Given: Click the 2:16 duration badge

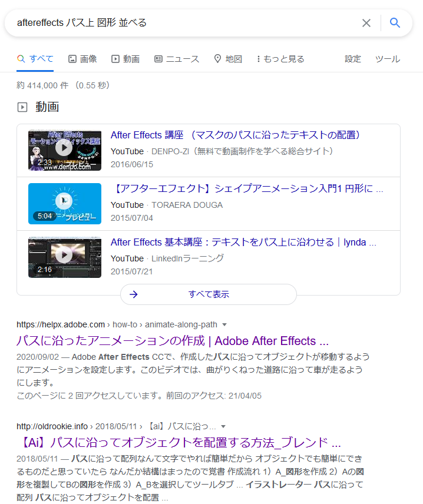Looking at the screenshot, I should (44, 269).
